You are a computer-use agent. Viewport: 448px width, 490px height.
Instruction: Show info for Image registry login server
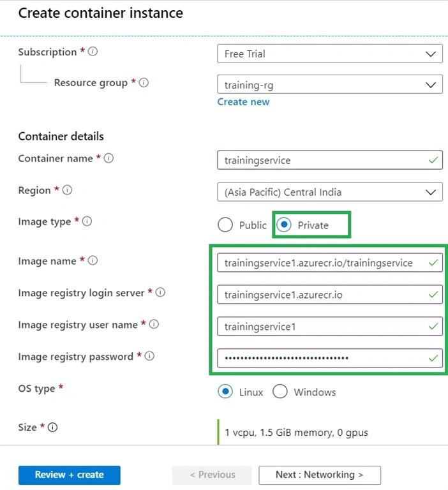[x=160, y=292]
